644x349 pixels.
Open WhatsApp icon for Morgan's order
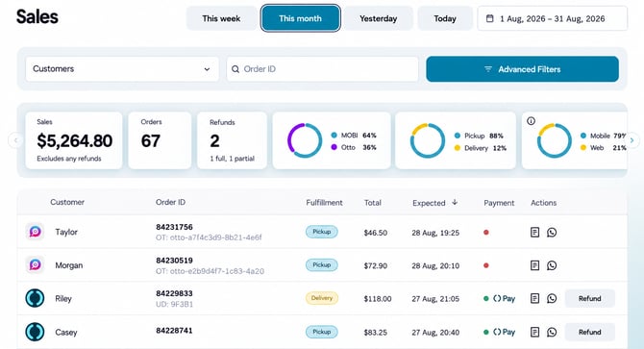(x=552, y=265)
